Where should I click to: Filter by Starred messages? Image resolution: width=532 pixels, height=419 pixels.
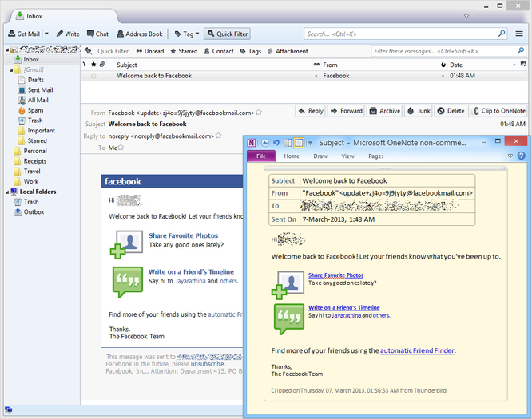pos(184,51)
